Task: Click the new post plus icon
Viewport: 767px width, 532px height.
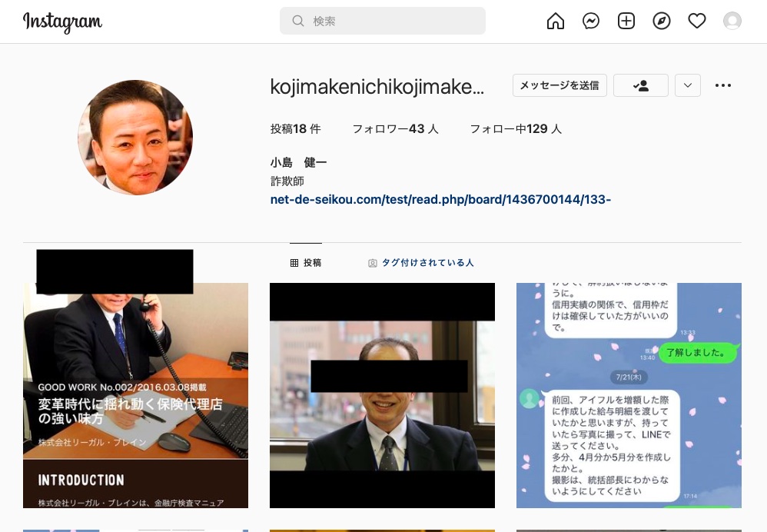Action: (626, 22)
